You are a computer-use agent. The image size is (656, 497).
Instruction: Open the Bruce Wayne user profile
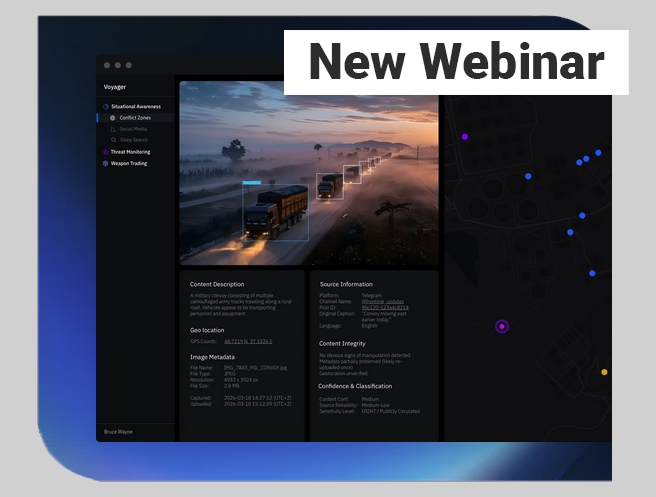118,432
